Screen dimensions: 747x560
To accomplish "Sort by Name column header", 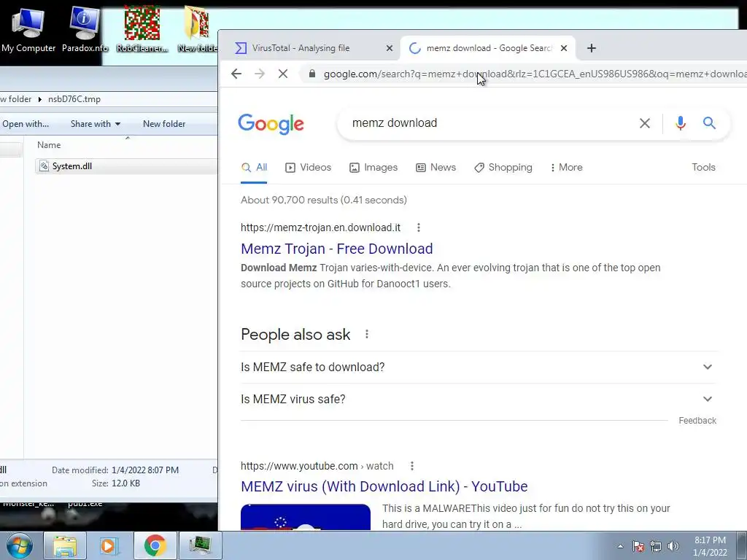I will pos(49,145).
